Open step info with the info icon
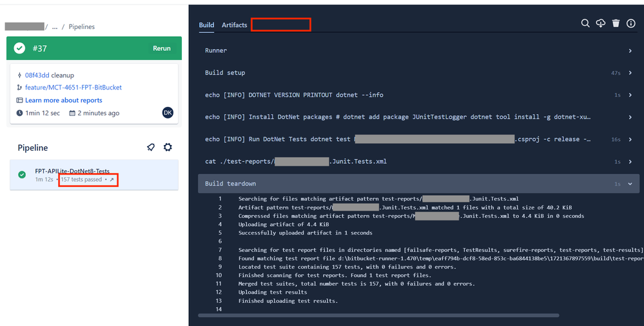644x326 pixels. coord(631,23)
